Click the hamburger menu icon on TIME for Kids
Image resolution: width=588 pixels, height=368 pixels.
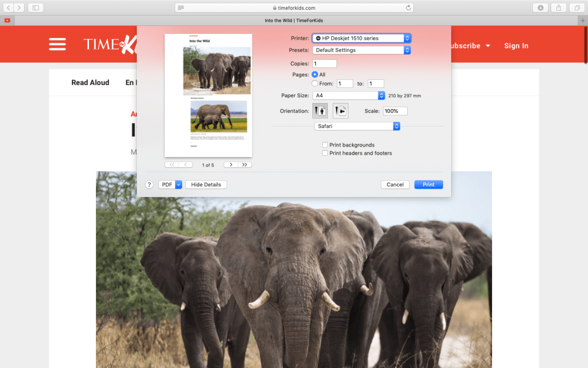pyautogui.click(x=57, y=44)
